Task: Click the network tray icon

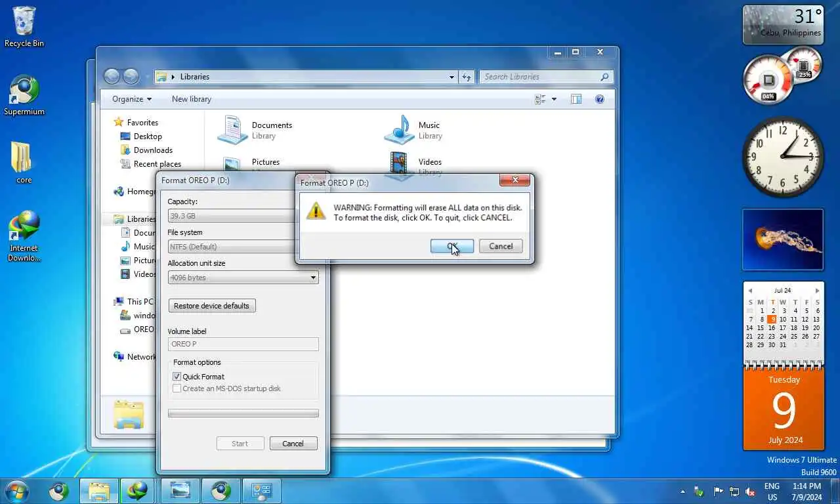Action: coord(734,492)
